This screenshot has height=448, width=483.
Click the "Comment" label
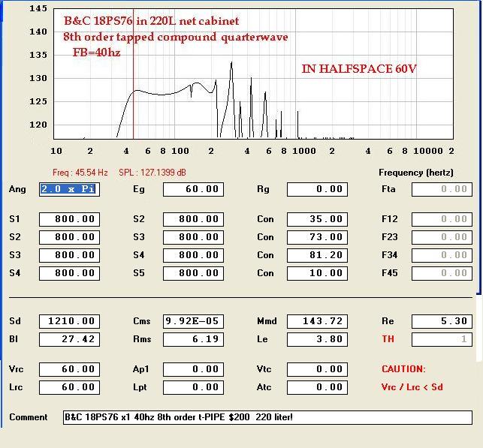point(29,417)
